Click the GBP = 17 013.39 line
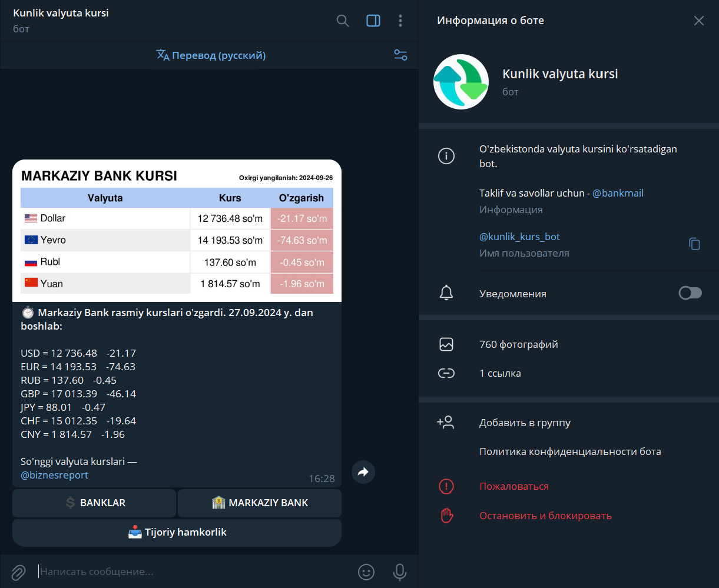The width and height of the screenshot is (719, 588). coord(78,394)
